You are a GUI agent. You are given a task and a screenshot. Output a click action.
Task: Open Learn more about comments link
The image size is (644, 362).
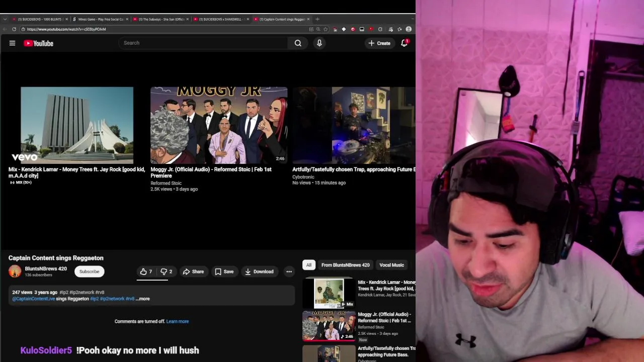[x=178, y=321]
